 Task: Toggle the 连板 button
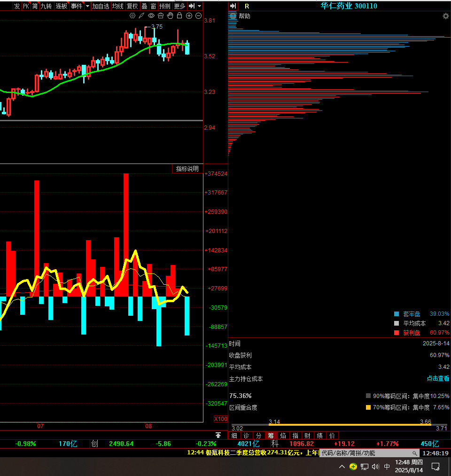pyautogui.click(x=61, y=6)
